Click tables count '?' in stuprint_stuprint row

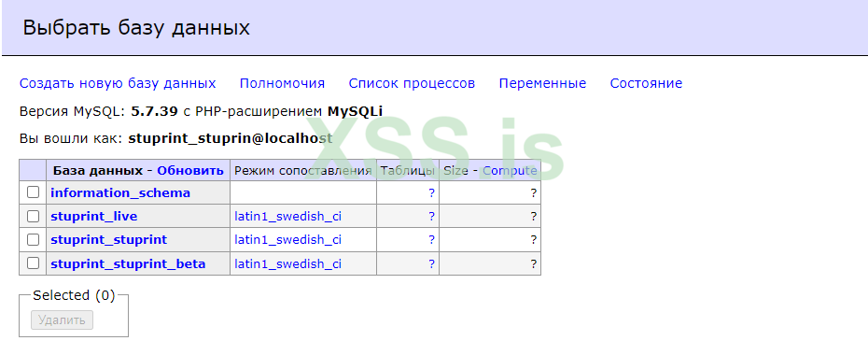[431, 240]
